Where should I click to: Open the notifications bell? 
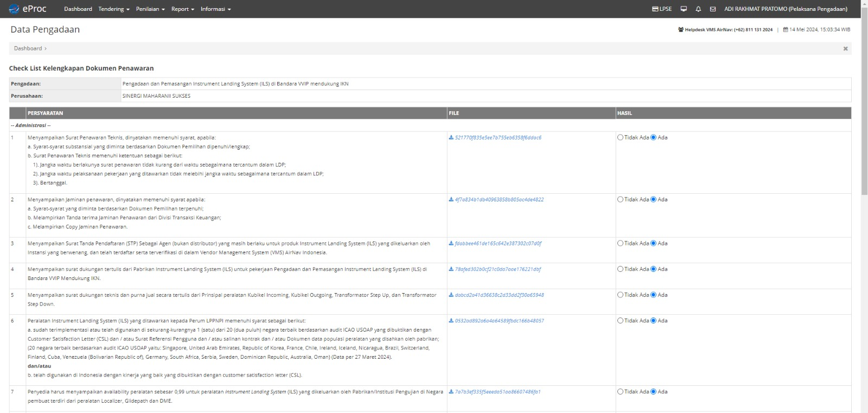(x=698, y=9)
